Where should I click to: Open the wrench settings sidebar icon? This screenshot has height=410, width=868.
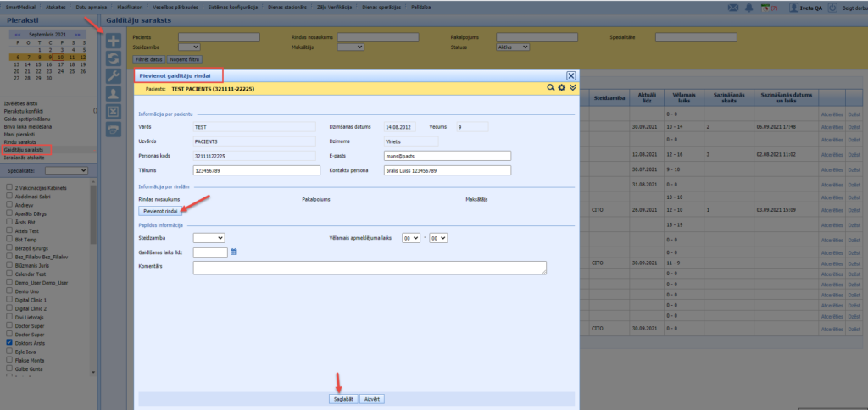coord(114,76)
